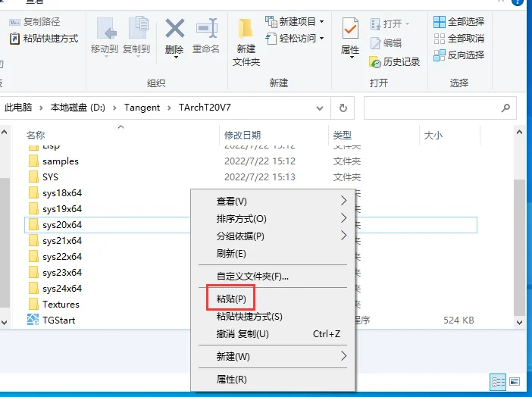Screen dimensions: 532x397
Task: Click the Rename (重命名) icon
Action: 207,28
